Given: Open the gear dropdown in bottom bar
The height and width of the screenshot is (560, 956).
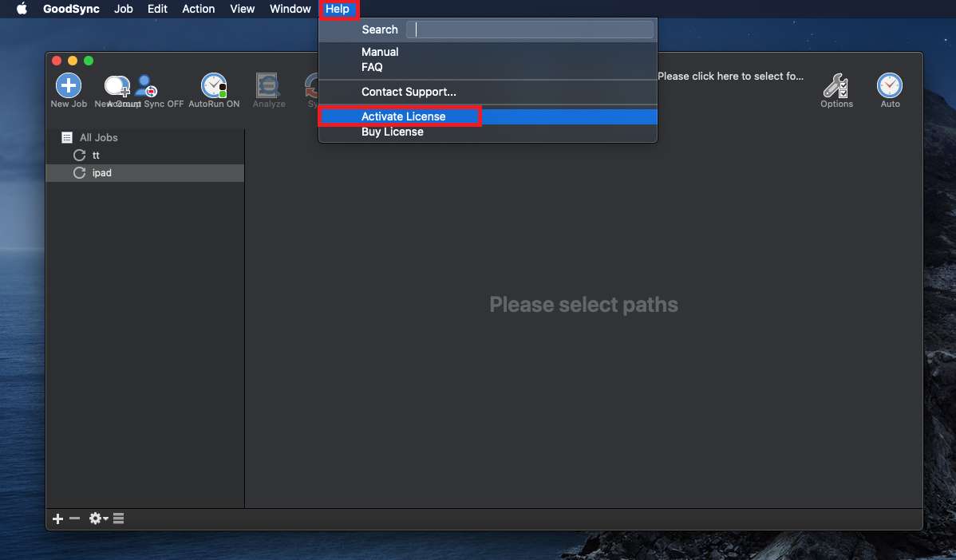Looking at the screenshot, I should click(x=98, y=519).
